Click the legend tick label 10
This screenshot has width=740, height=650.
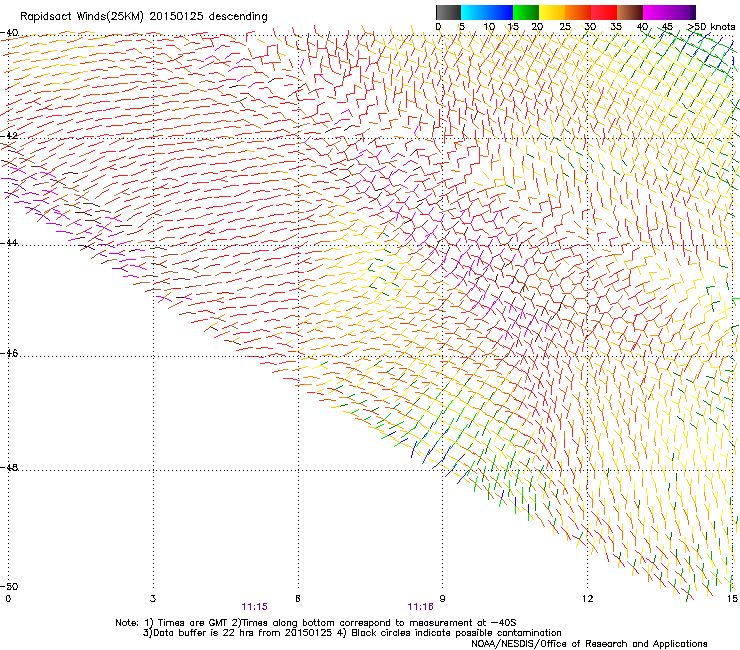pyautogui.click(x=489, y=27)
